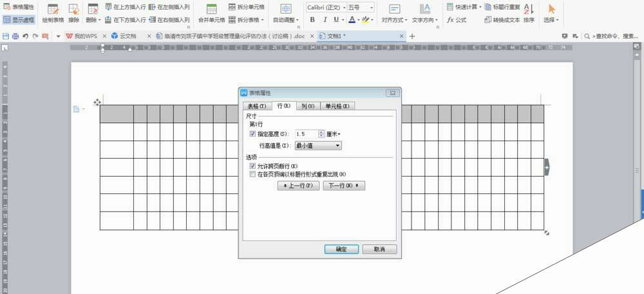Open the 自动调整 autofit dropdown

pos(286,13)
